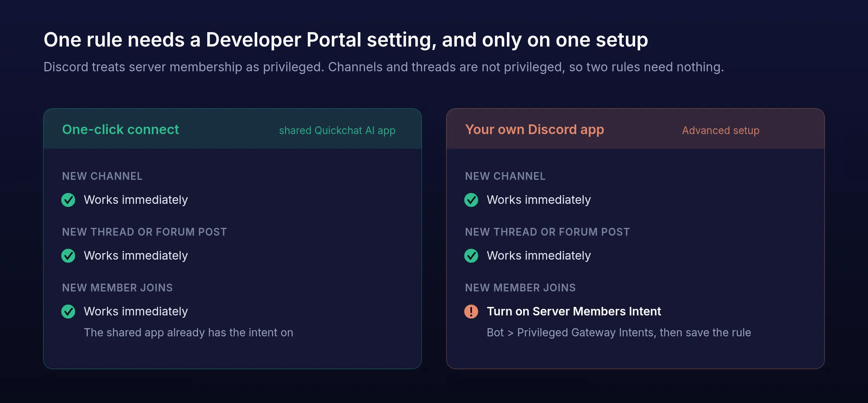The height and width of the screenshot is (403, 868).
Task: Click Works immediately under Your own app New Channel
Action: (x=539, y=200)
